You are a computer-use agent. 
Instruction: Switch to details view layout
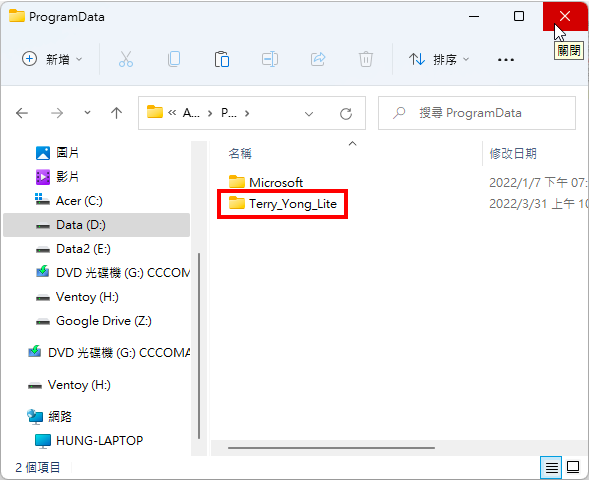coord(551,467)
